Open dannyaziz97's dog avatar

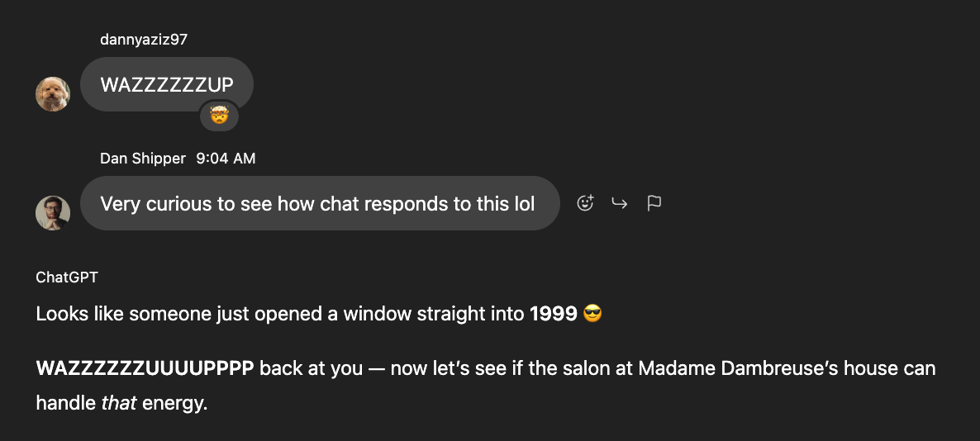click(x=53, y=94)
